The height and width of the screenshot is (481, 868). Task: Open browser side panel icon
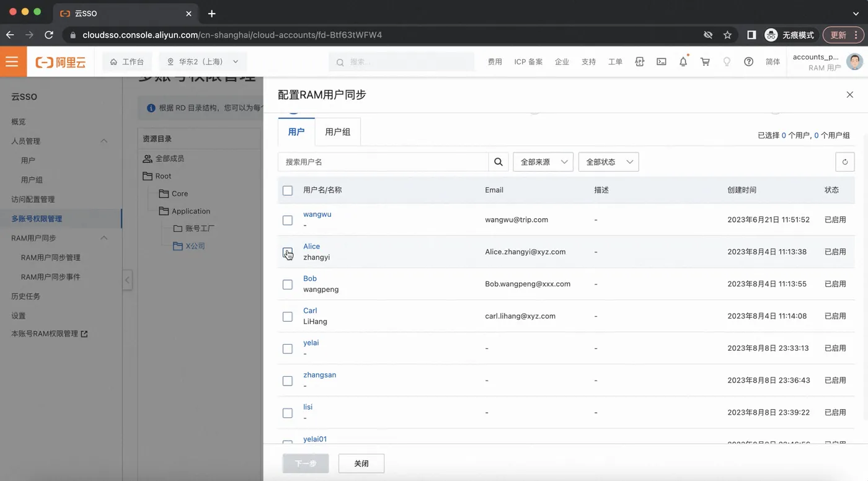point(751,35)
